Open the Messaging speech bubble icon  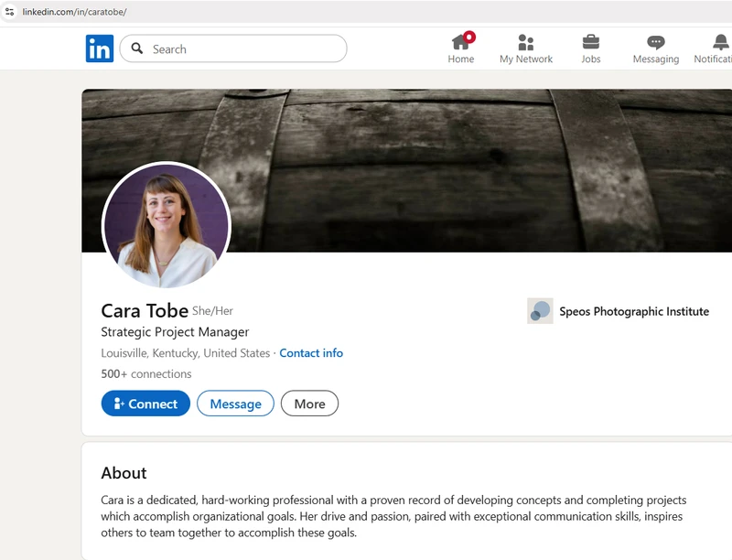[x=655, y=42]
